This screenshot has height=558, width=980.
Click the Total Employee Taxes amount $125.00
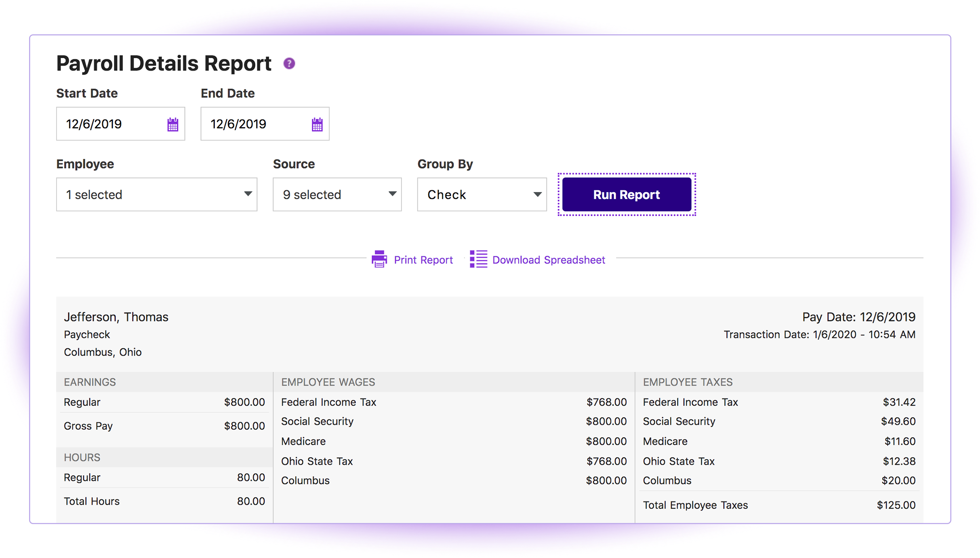[x=896, y=505]
